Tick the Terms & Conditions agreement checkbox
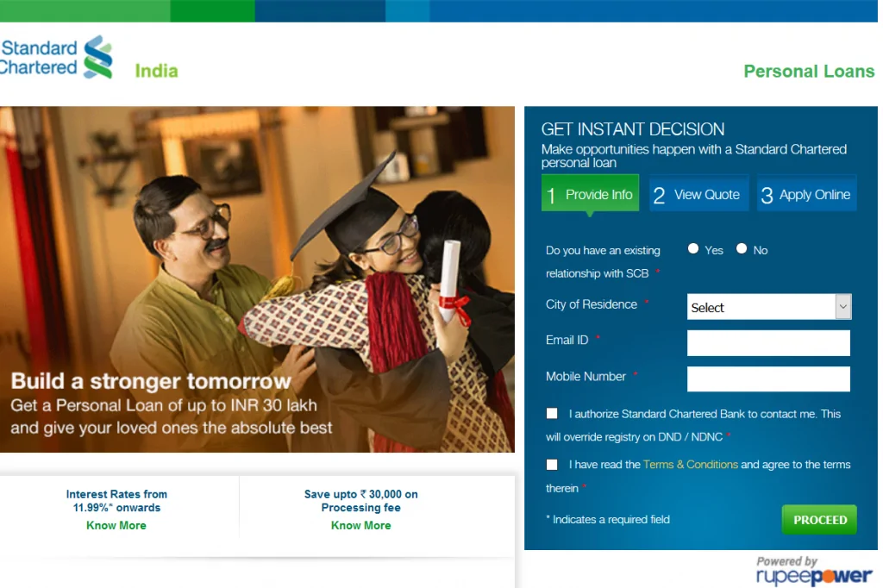The height and width of the screenshot is (588, 883). (x=552, y=465)
